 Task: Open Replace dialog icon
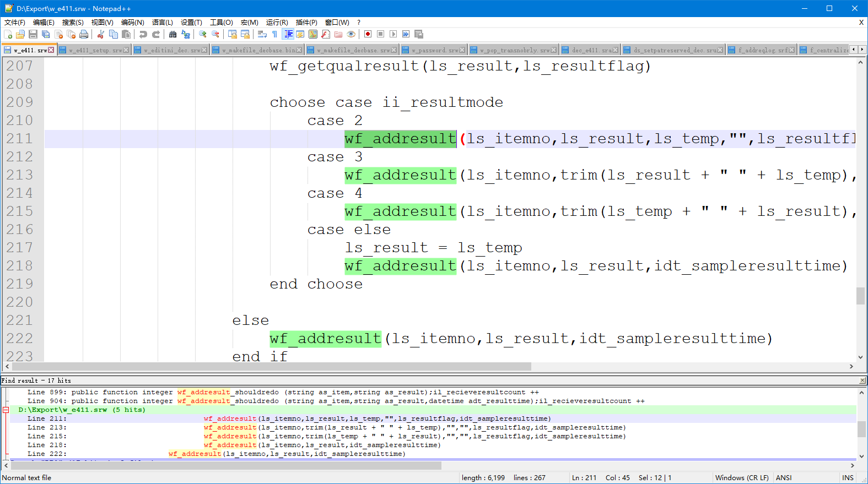(186, 34)
